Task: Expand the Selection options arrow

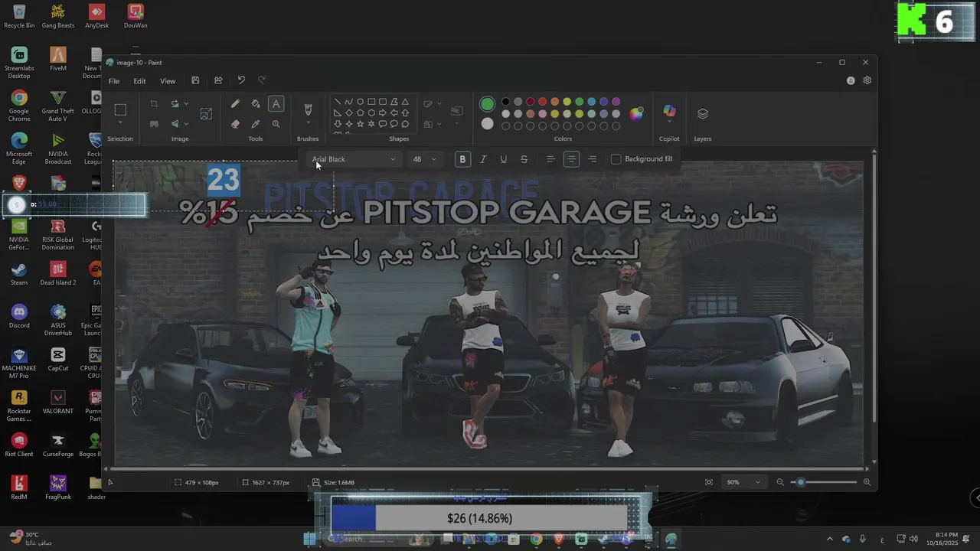Action: 120,123
